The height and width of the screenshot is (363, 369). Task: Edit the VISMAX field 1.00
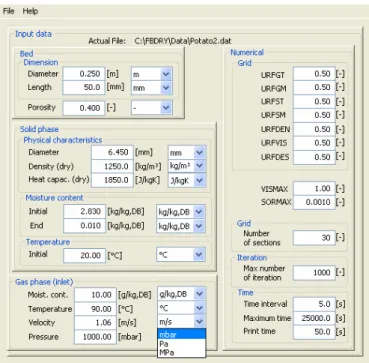click(x=314, y=188)
